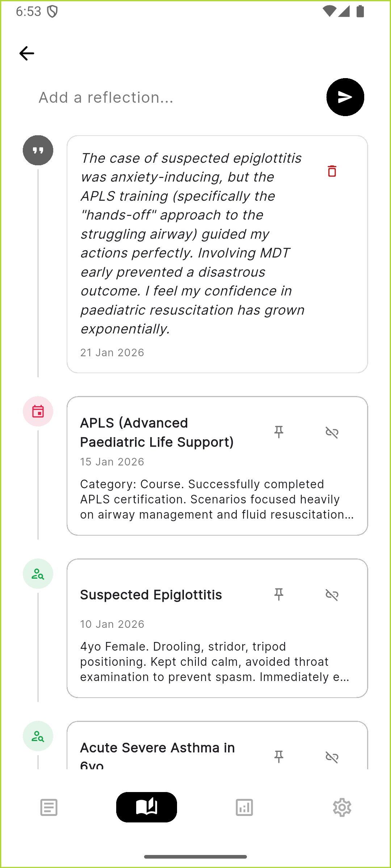
Task: Tap the quote icon on timeline
Action: tap(38, 150)
